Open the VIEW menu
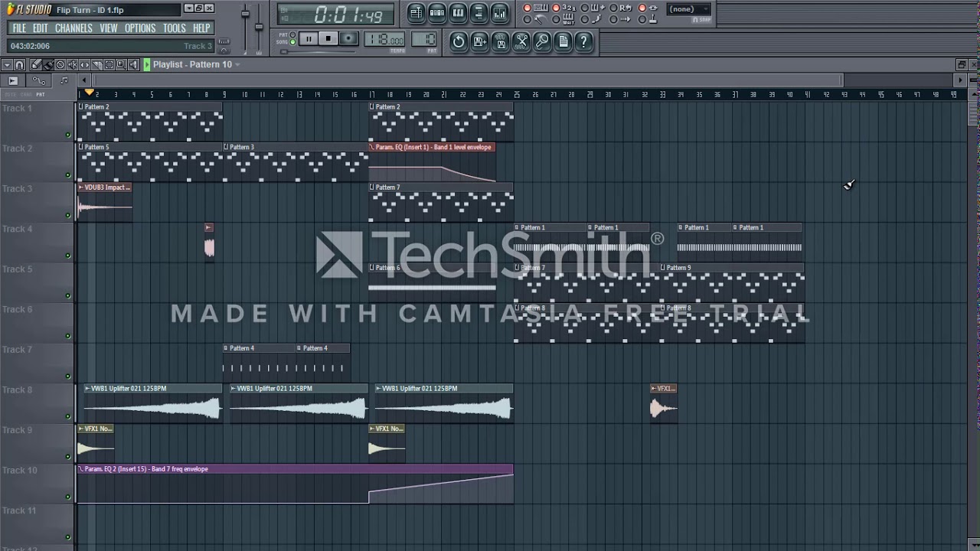 coord(109,28)
